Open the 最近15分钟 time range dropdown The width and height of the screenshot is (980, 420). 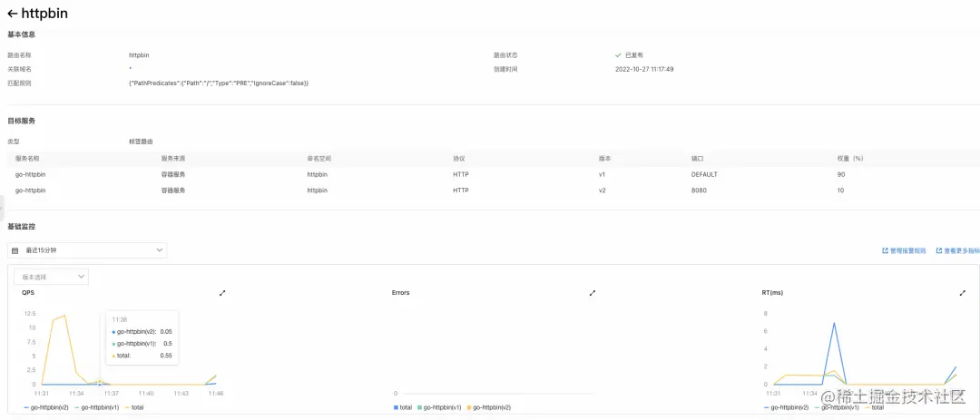(87, 250)
